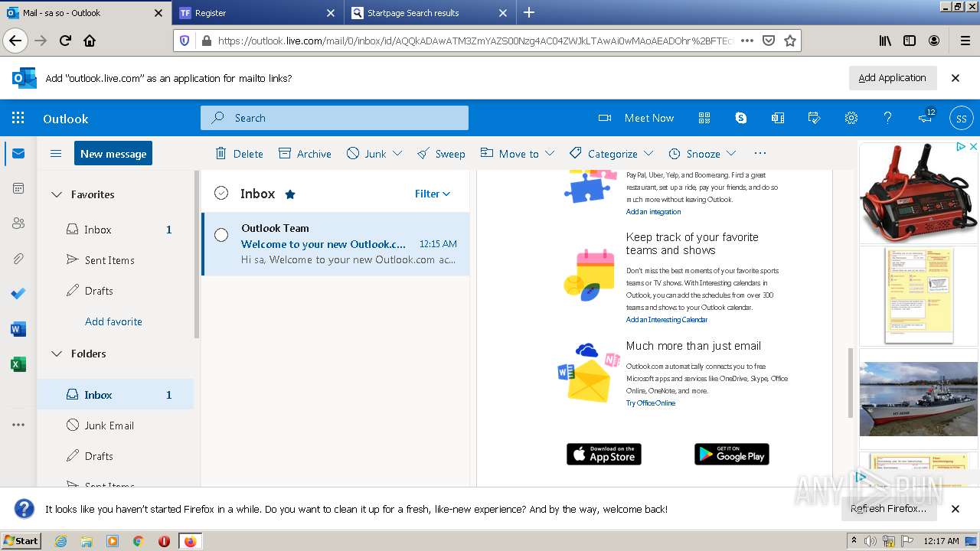Open Outlook Settings gear
The image size is (980, 551).
851,118
